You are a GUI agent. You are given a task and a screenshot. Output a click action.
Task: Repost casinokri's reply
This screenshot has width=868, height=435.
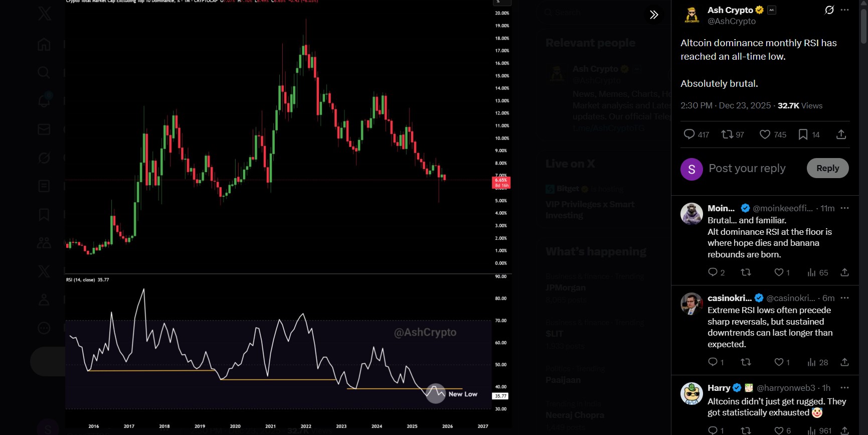(746, 362)
